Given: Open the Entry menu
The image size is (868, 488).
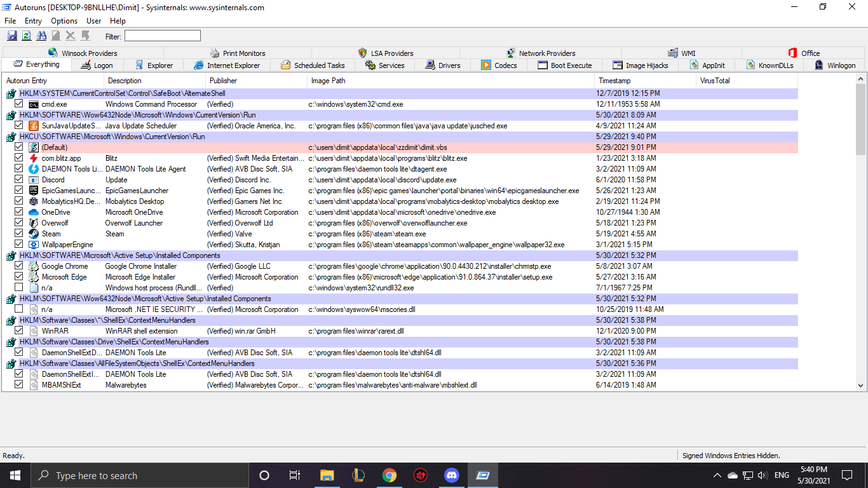Looking at the screenshot, I should coord(33,21).
